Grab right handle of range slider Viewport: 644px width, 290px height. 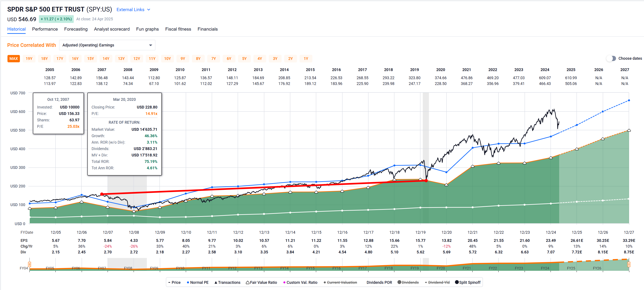(629, 264)
